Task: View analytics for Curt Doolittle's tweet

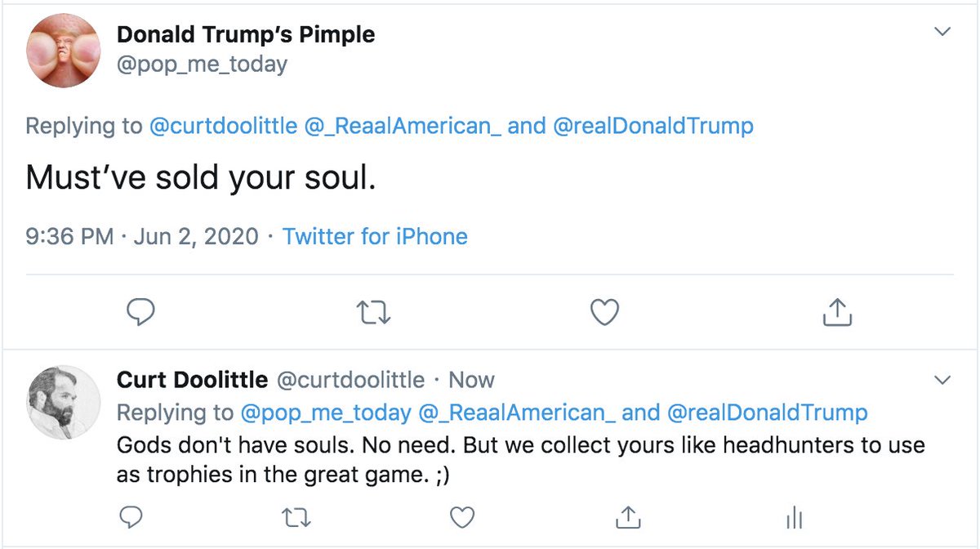Action: pos(794,517)
